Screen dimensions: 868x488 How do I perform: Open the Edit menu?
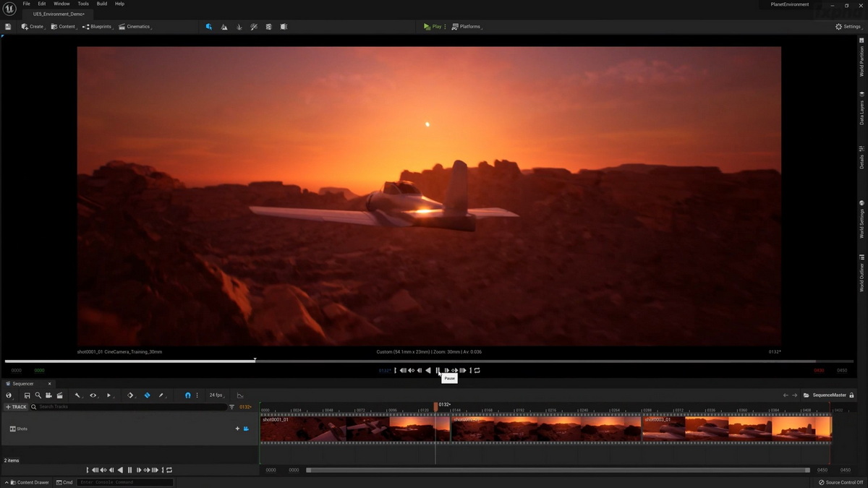tap(42, 4)
